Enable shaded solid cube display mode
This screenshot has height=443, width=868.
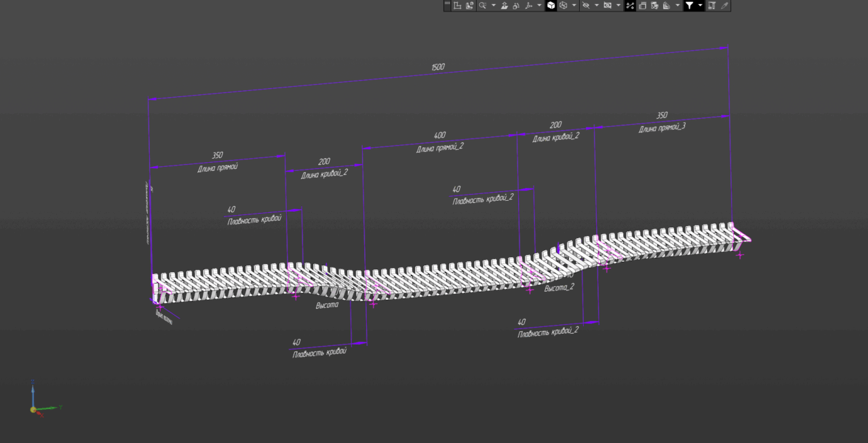click(551, 5)
